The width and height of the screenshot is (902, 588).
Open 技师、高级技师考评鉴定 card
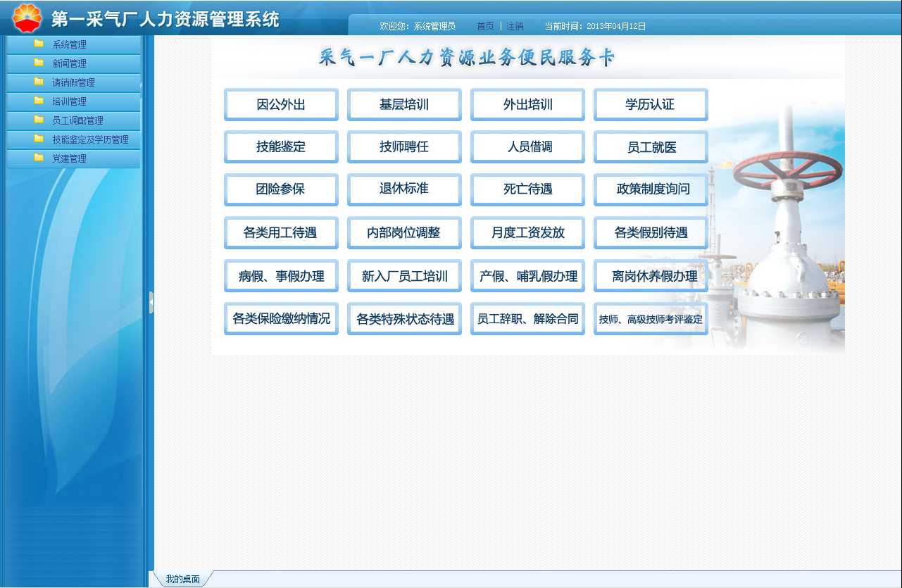(x=651, y=319)
